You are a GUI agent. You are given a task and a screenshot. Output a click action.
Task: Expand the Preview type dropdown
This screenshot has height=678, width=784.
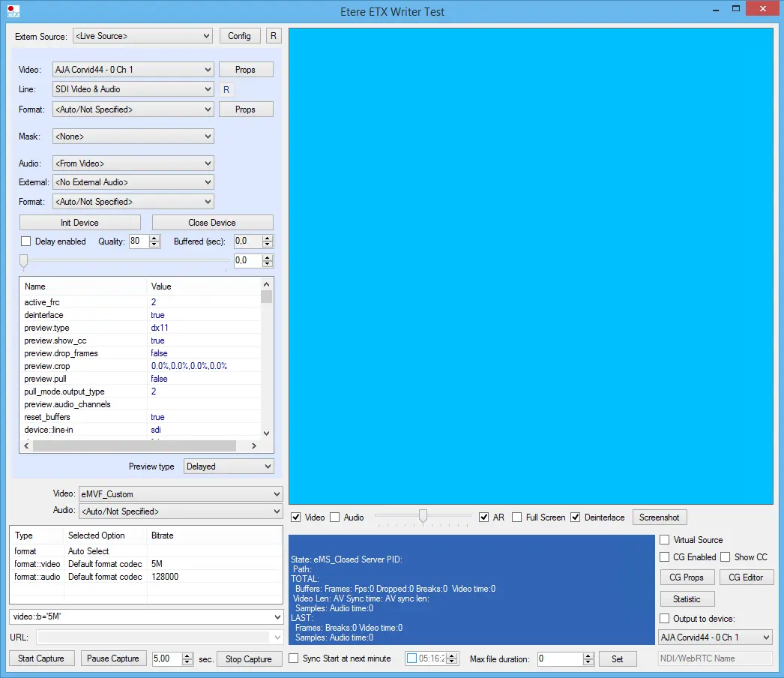(x=229, y=466)
